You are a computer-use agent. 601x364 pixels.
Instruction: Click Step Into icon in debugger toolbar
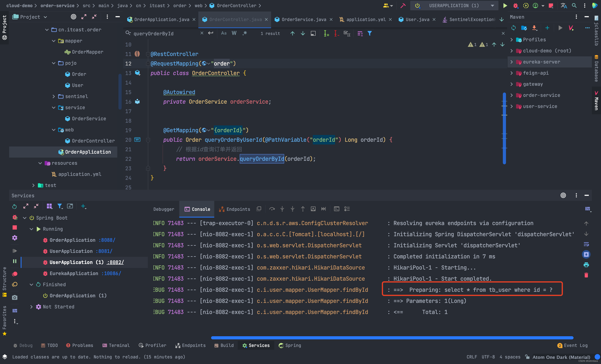(x=282, y=209)
